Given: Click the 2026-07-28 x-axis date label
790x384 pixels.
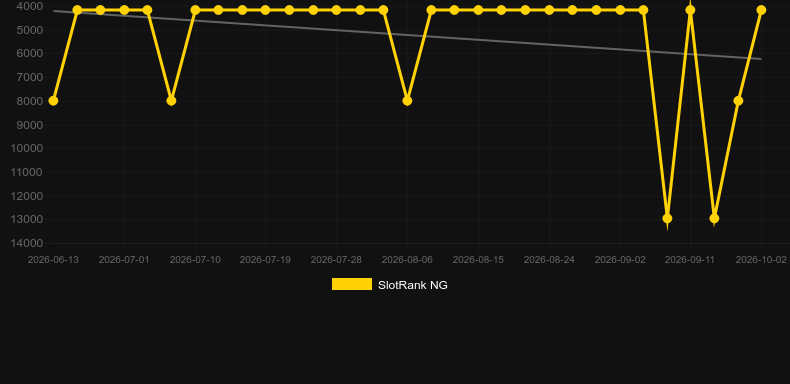Looking at the screenshot, I should [336, 260].
